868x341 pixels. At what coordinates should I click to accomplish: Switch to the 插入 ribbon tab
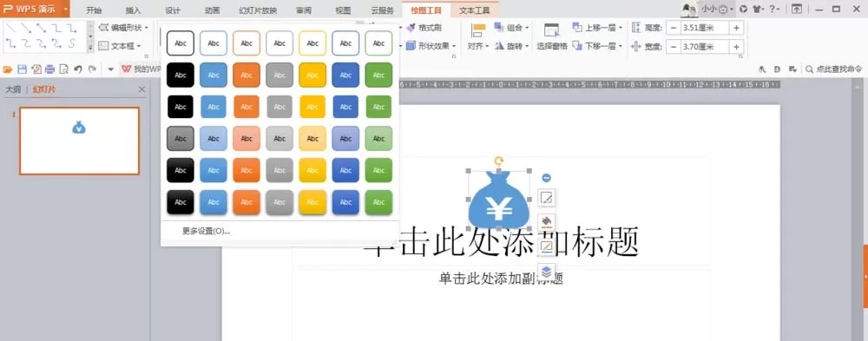click(134, 10)
